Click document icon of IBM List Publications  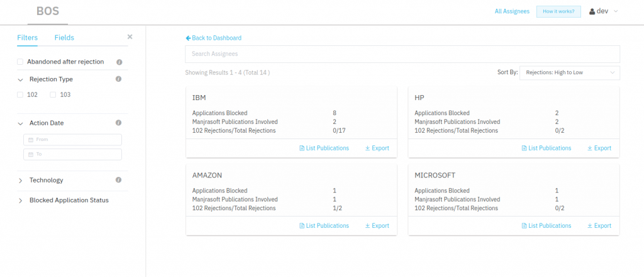(302, 148)
